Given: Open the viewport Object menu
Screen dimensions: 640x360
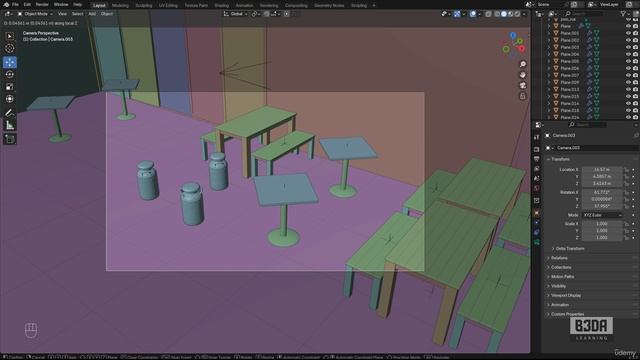Looking at the screenshot, I should (107, 14).
